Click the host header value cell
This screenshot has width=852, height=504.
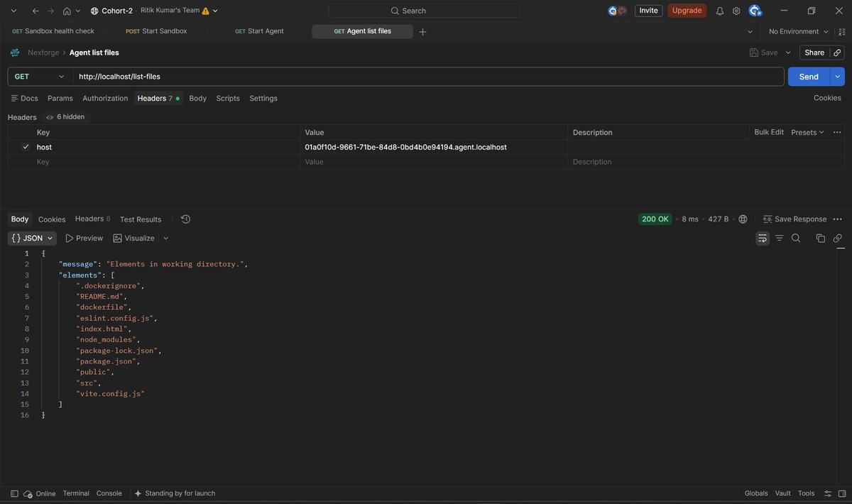click(x=435, y=147)
